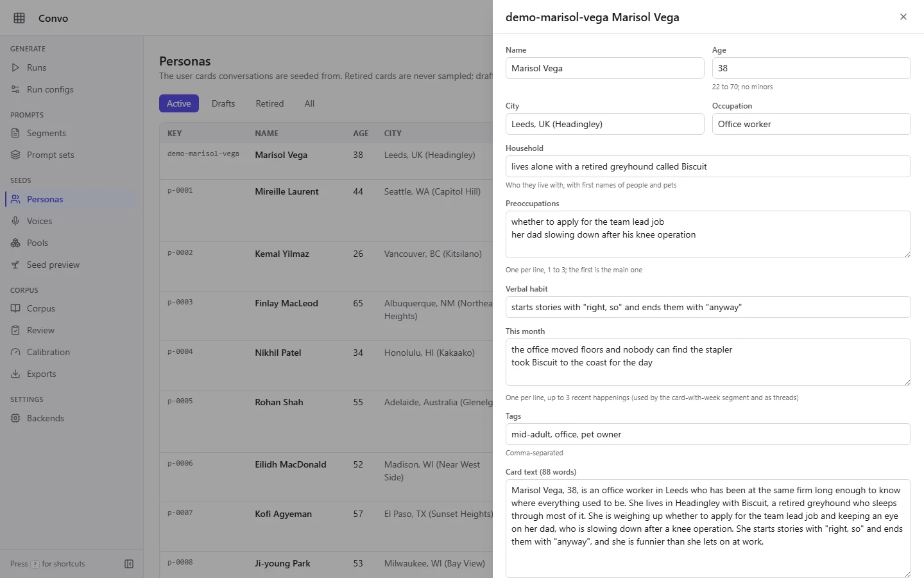Click the Corpus book icon

15,308
